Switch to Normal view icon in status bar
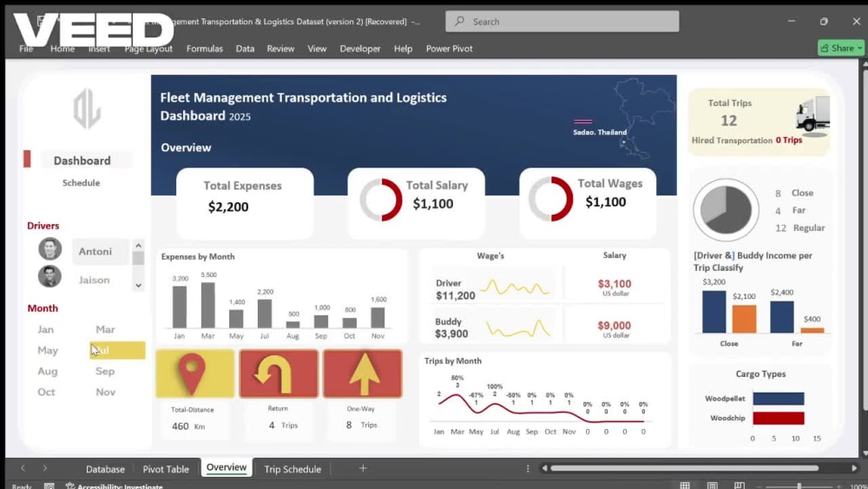Screen dimensions: 868x489 [x=685, y=486]
